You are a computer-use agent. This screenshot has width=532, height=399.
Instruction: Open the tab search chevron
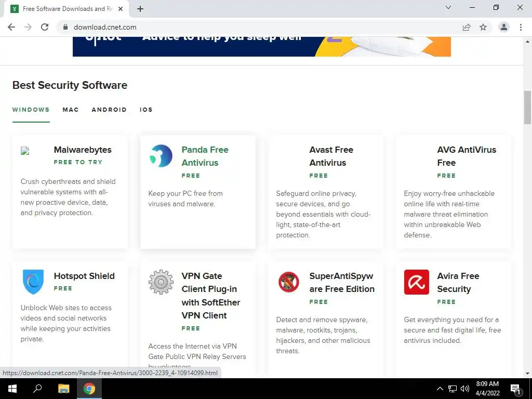click(x=448, y=7)
